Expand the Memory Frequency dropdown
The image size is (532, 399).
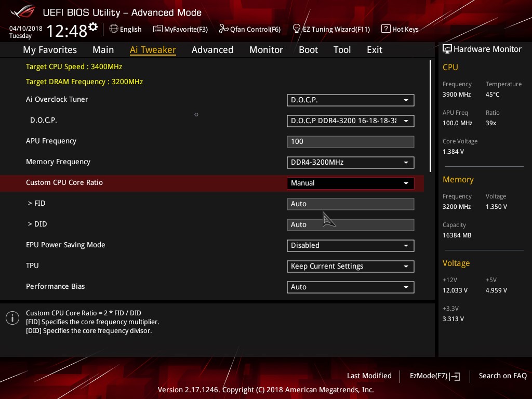click(x=350, y=162)
